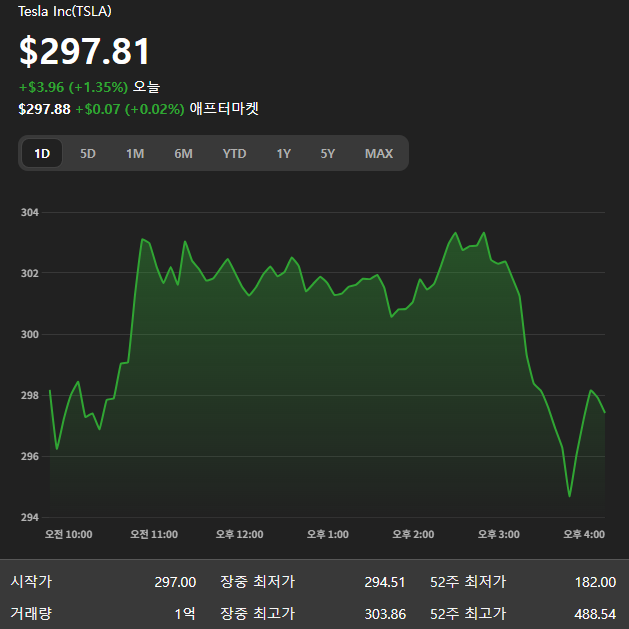Click the 294 y-axis label
Screen dimensions: 629x629
[30, 517]
